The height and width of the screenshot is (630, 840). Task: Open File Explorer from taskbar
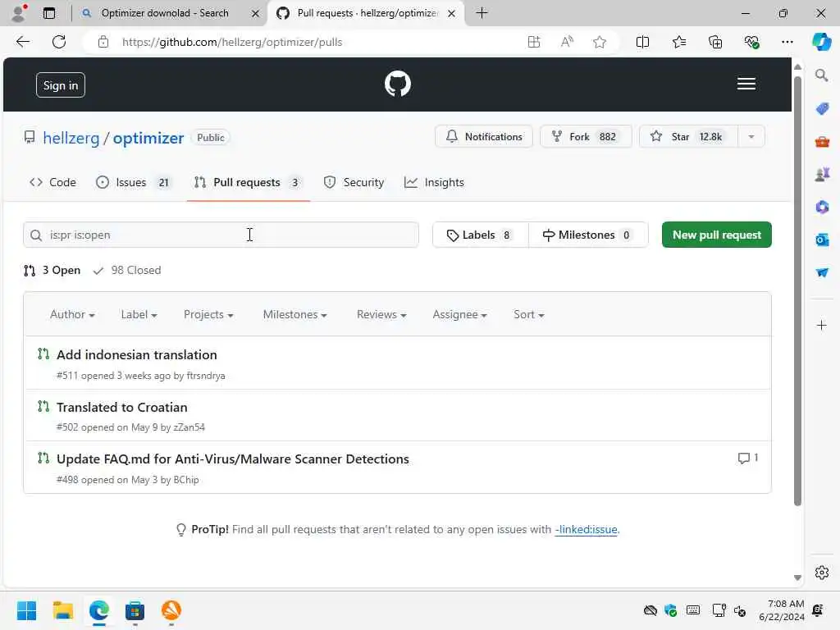pyautogui.click(x=62, y=610)
